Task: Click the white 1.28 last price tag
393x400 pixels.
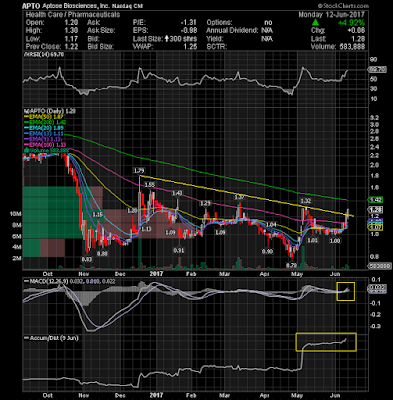Action: (375, 210)
